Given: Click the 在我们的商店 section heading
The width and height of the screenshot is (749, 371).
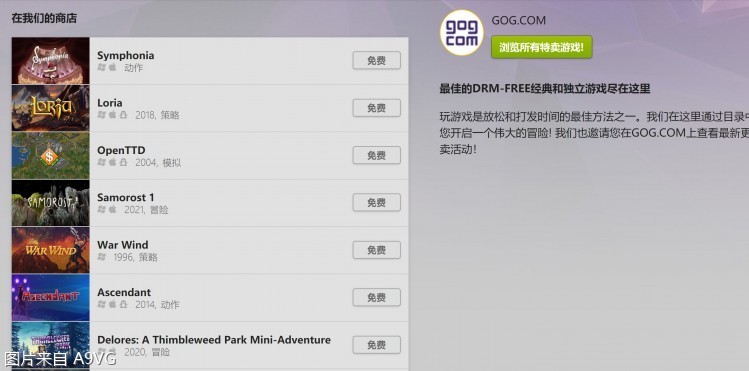Looking at the screenshot, I should click(x=44, y=19).
